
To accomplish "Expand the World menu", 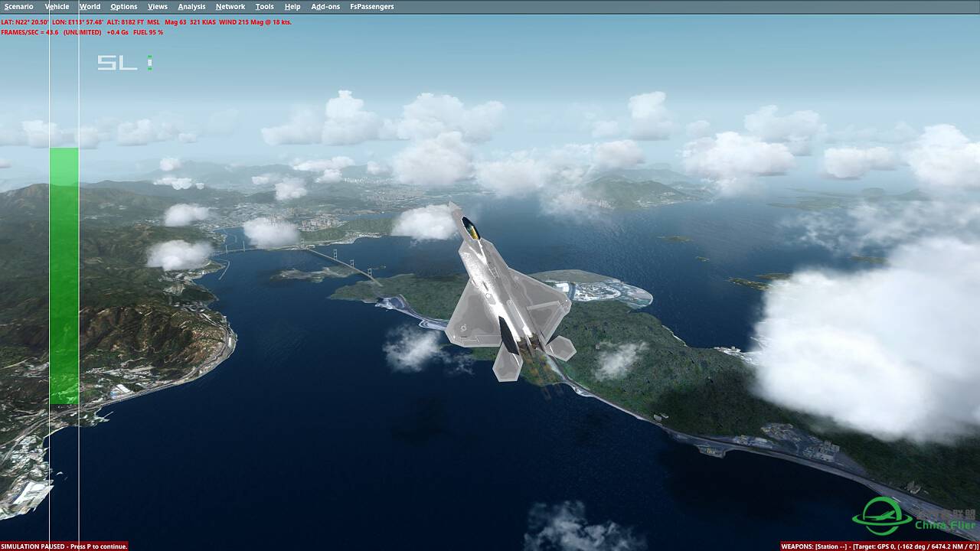I will [90, 7].
